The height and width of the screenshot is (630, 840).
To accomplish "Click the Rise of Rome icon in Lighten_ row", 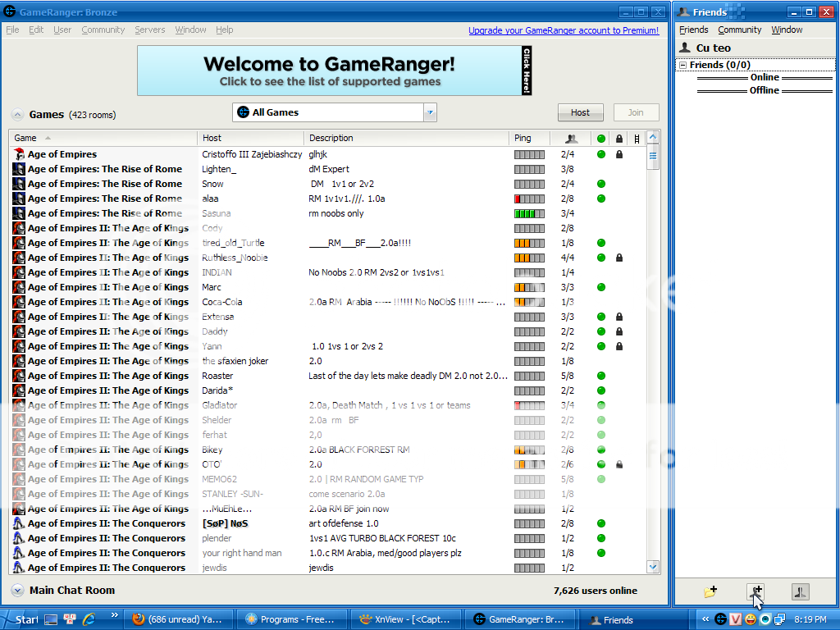I will [x=19, y=169].
